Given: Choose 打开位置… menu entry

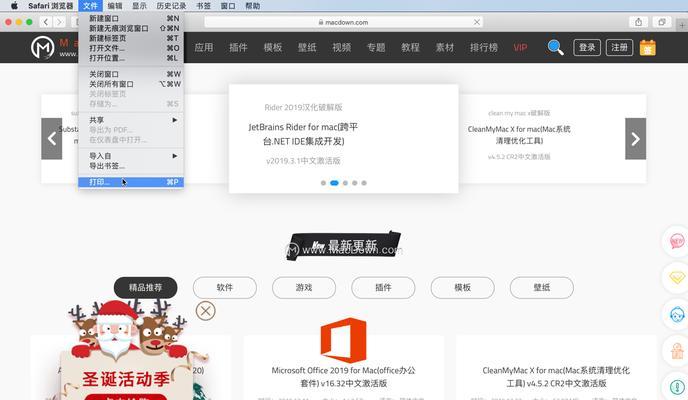Looking at the screenshot, I should point(131,58).
